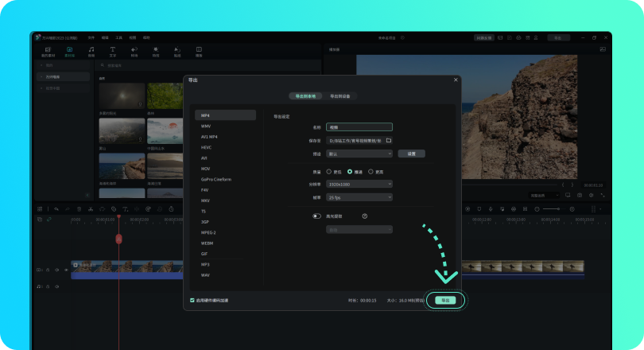The width and height of the screenshot is (644, 350).
Task: Open the Audio (音频) panel icon
Action: click(91, 52)
